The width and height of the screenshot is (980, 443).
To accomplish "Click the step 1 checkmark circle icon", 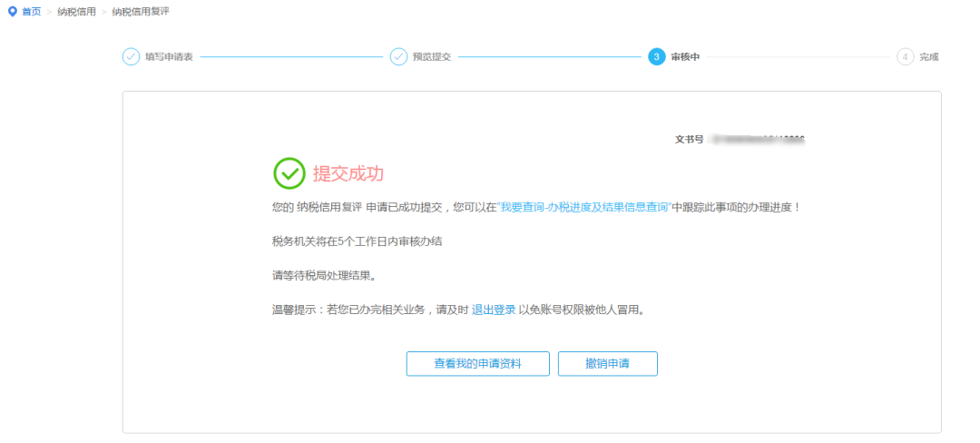I will click(x=131, y=57).
